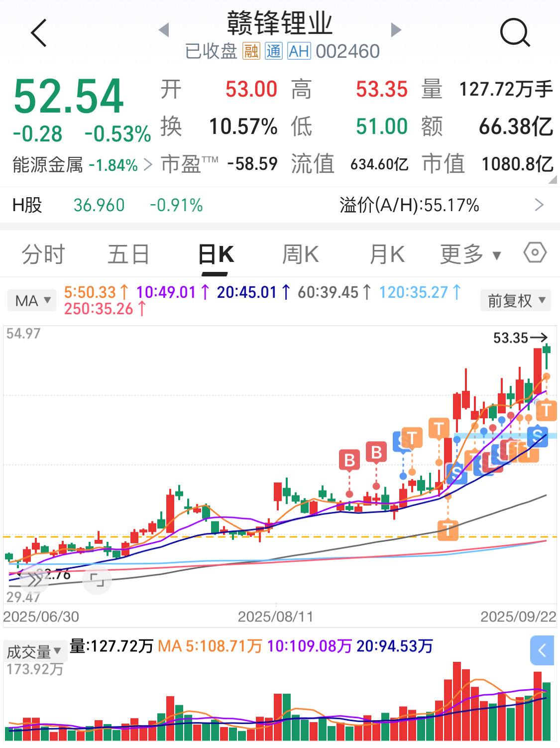Tap the low price 51.00

point(382,126)
